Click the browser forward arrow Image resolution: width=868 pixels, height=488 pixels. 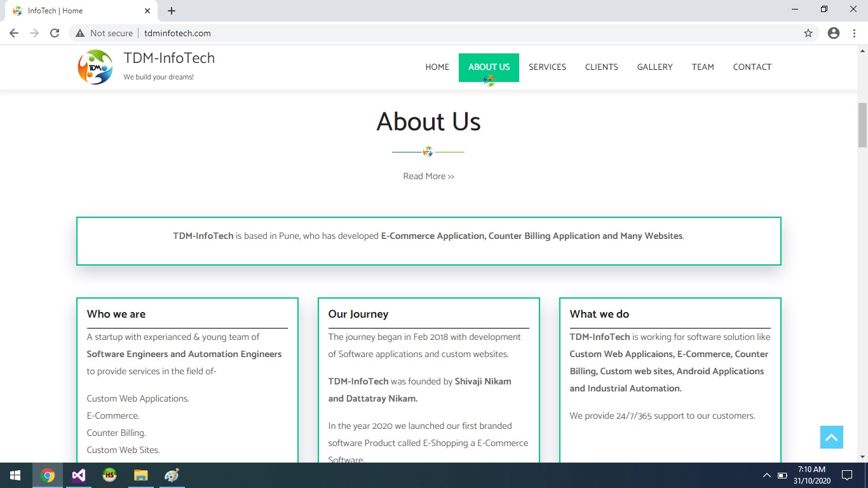[34, 33]
